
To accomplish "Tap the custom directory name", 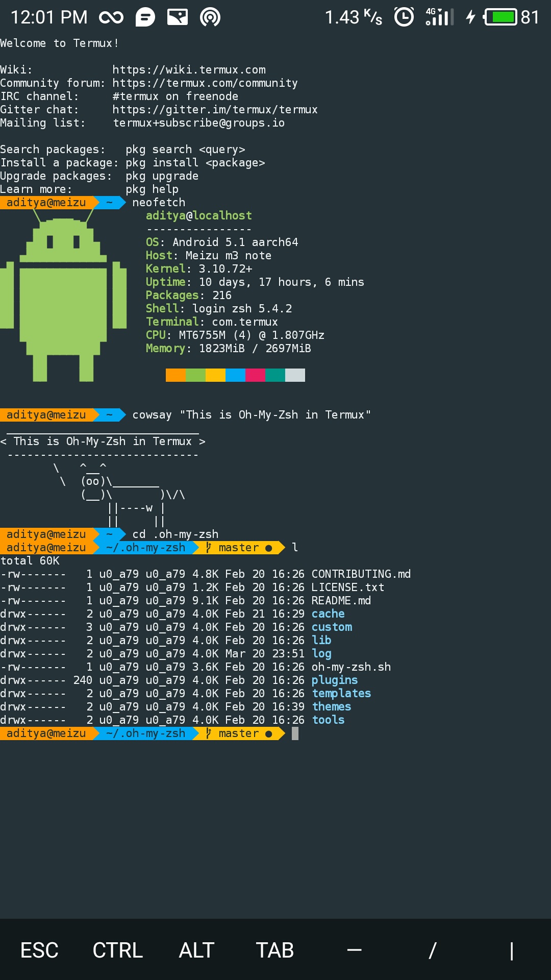I will click(332, 627).
